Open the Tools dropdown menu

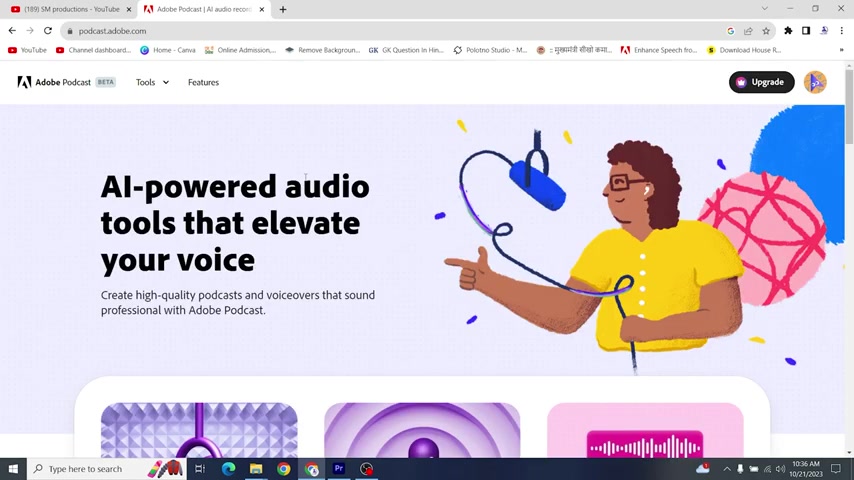[x=152, y=82]
